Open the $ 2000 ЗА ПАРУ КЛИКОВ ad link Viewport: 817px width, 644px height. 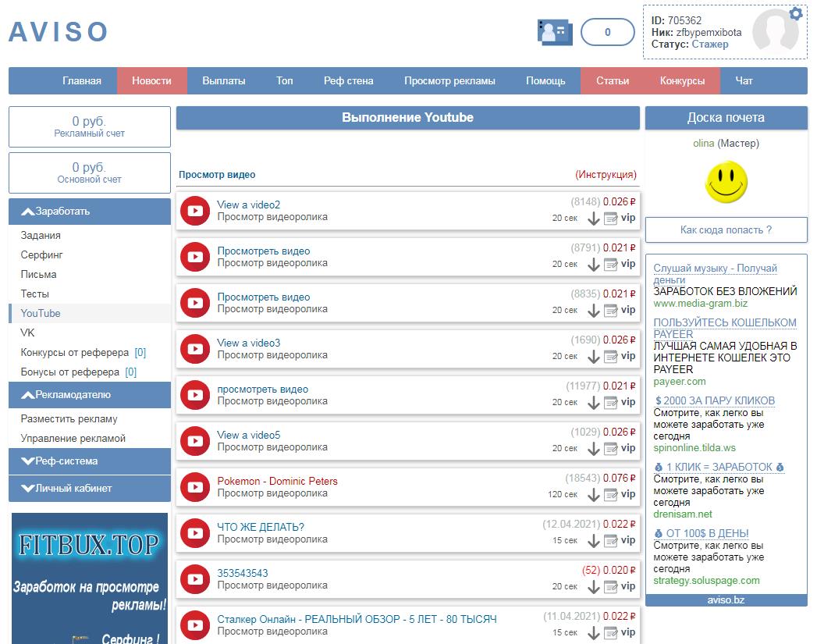714,400
